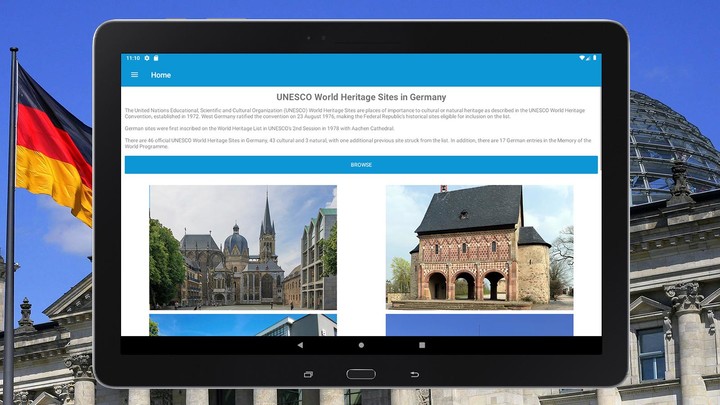Viewport: 720px width, 405px height.
Task: Open the partially visible Bauhaus building photo
Action: 243,325
